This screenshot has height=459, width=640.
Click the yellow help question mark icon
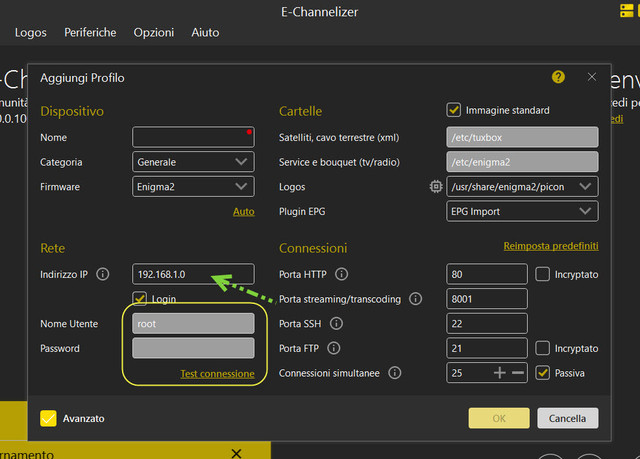558,77
